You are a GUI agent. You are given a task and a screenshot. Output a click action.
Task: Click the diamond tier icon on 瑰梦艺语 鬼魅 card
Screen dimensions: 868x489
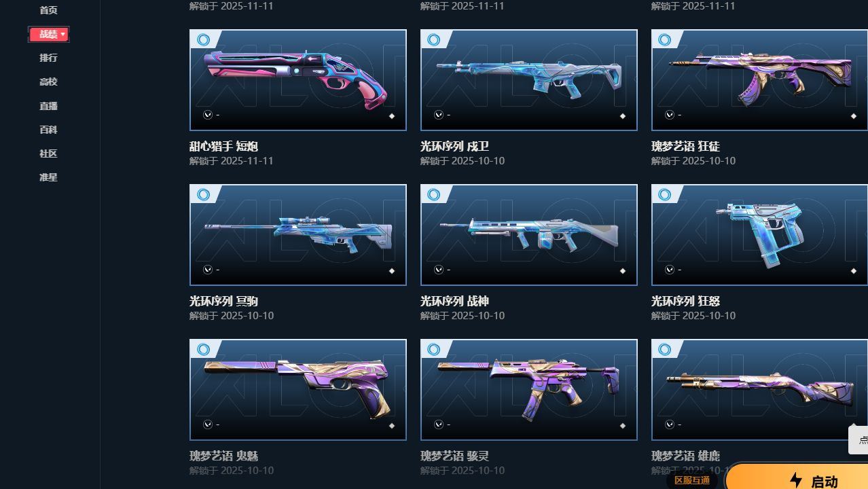click(x=391, y=426)
